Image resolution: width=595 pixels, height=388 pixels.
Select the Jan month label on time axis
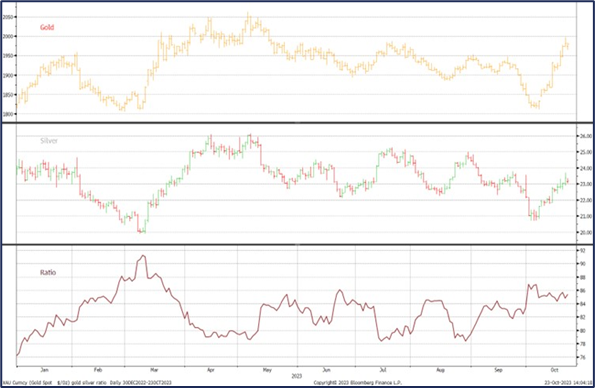[x=44, y=370]
